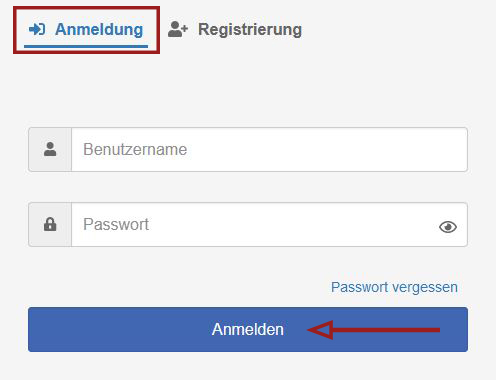Click the Passwort placeholder text
Viewport: 496px width, 380px height.
click(x=116, y=224)
